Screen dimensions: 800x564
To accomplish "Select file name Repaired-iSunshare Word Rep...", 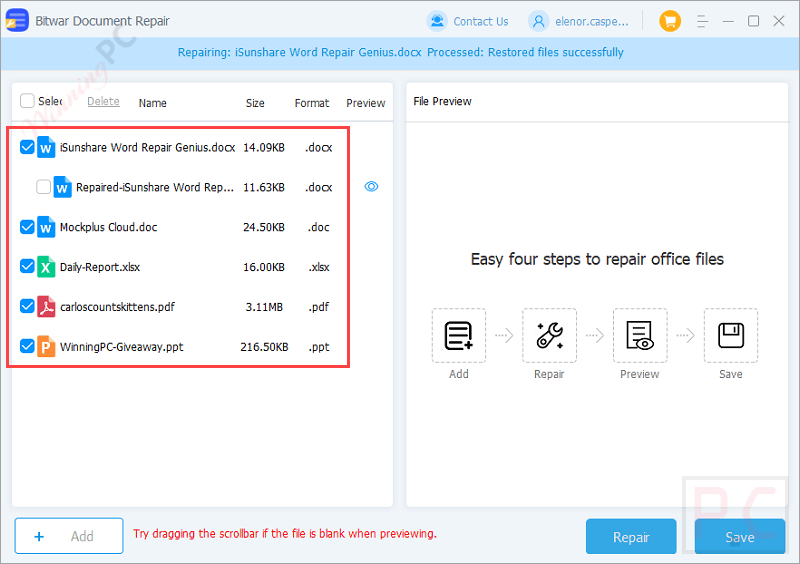I will coord(155,187).
